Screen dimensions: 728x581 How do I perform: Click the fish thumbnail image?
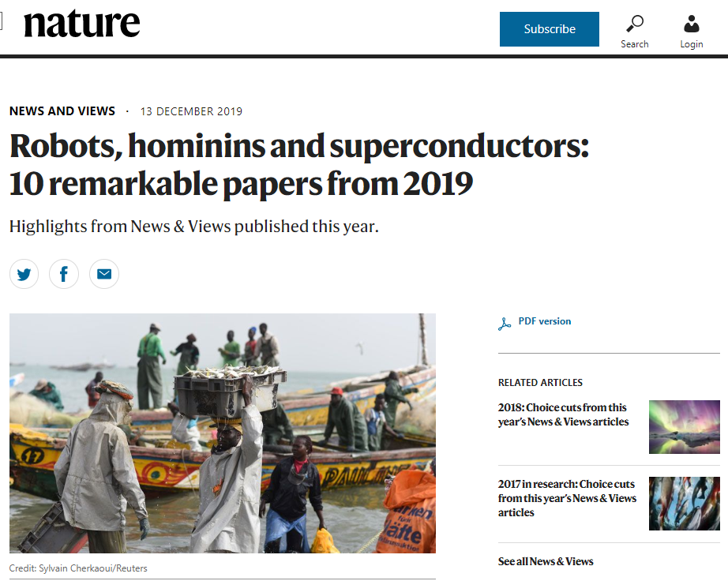[685, 504]
